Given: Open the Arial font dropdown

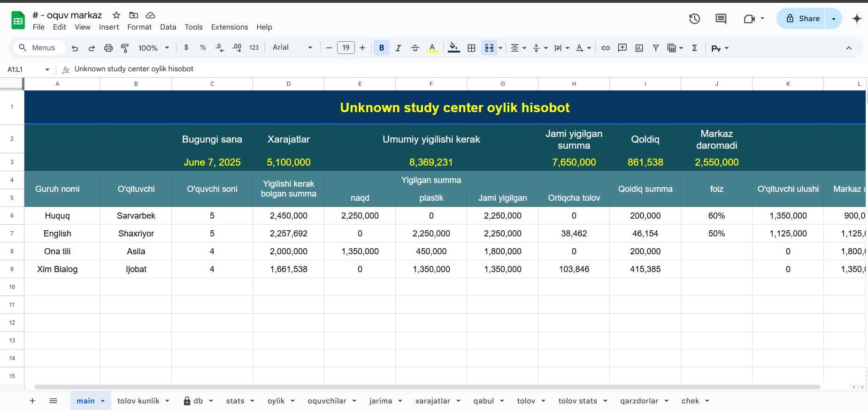Looking at the screenshot, I should pyautogui.click(x=292, y=48).
